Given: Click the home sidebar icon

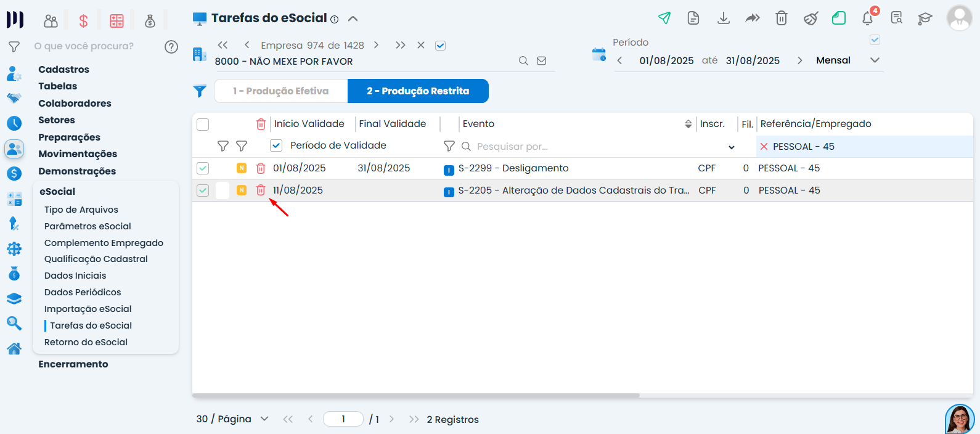Looking at the screenshot, I should [x=14, y=348].
